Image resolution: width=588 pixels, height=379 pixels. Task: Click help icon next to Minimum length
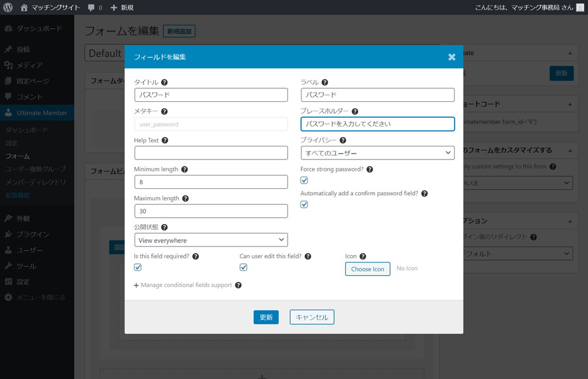pyautogui.click(x=185, y=169)
